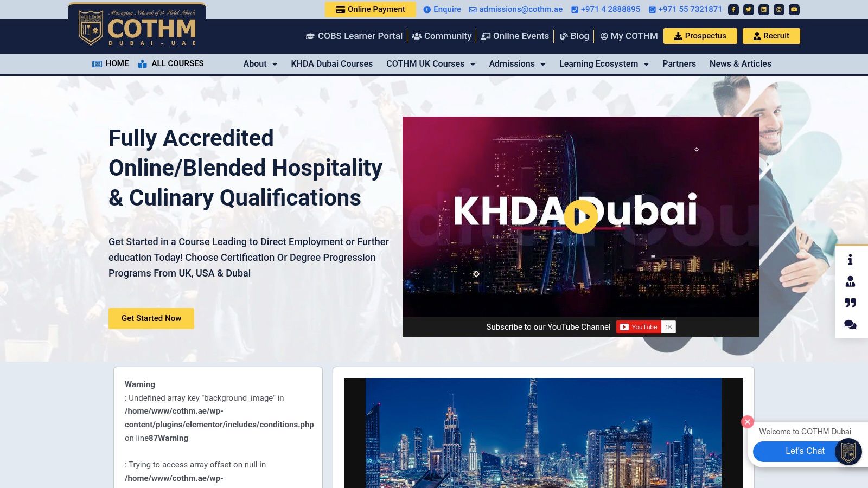868x488 pixels.
Task: Click the Dubai skyline video thumbnail
Action: (x=543, y=433)
